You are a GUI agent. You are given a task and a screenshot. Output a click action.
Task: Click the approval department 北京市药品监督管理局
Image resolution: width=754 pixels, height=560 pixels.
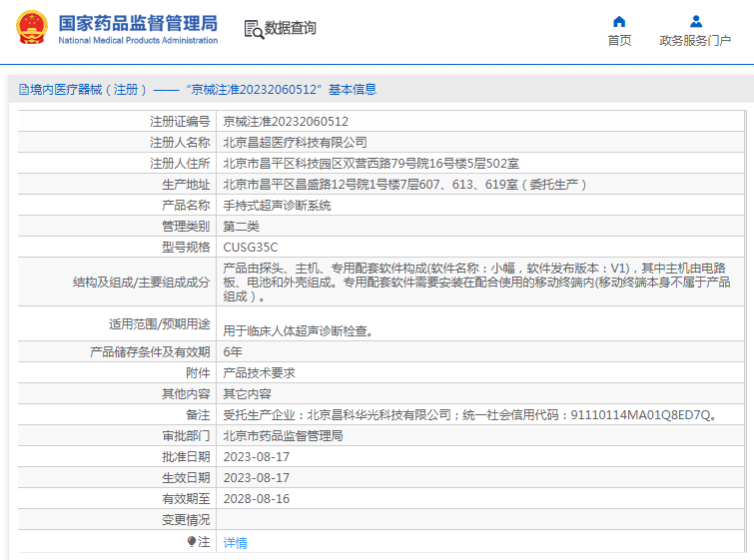coord(283,435)
